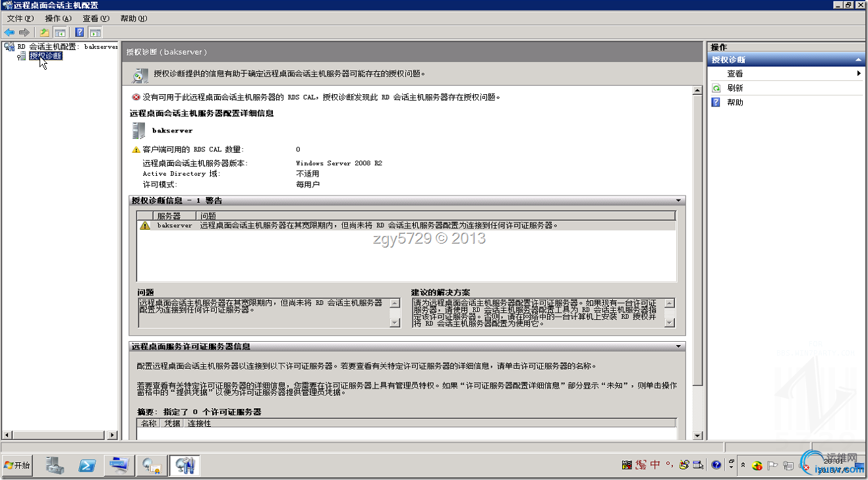This screenshot has width=868, height=480.
Task: Click the gray Forward arrow in toolbar
Action: 24,32
